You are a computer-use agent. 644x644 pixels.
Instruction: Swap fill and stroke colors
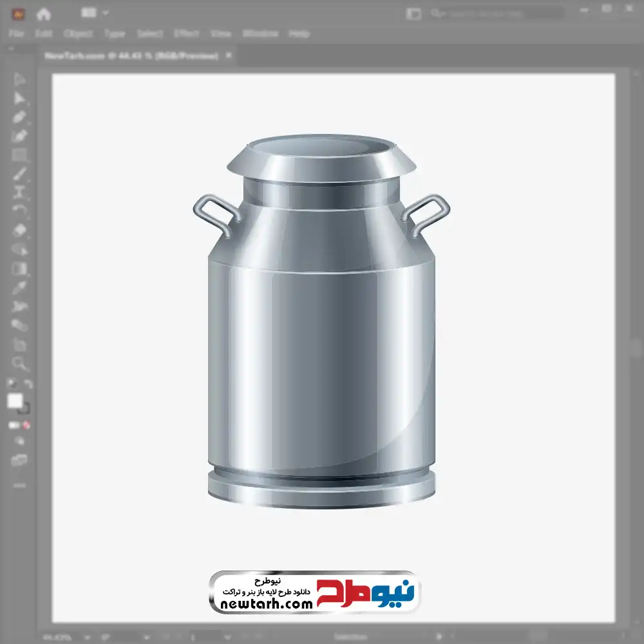(x=28, y=384)
